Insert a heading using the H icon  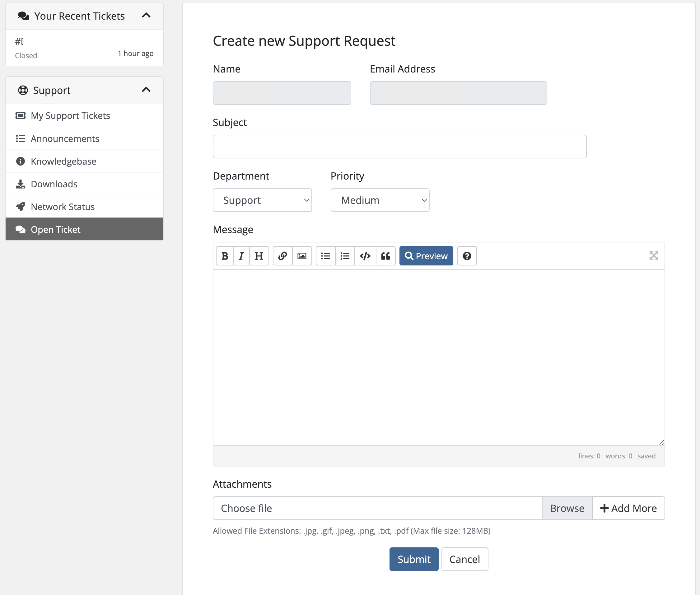(259, 256)
